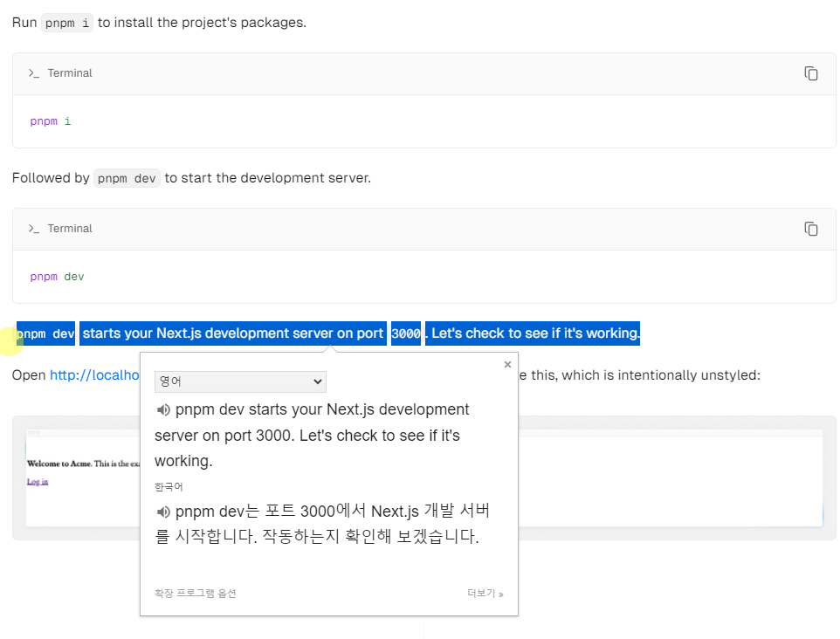This screenshot has width=840, height=639.
Task: Click the inline code 'pnpm i' in first sentence
Action: (67, 23)
